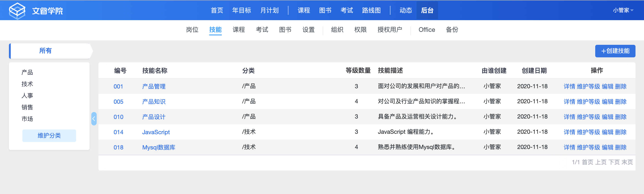Switch to the 考试 sub-tab
Viewport: 644px width, 194px height.
pyautogui.click(x=262, y=30)
